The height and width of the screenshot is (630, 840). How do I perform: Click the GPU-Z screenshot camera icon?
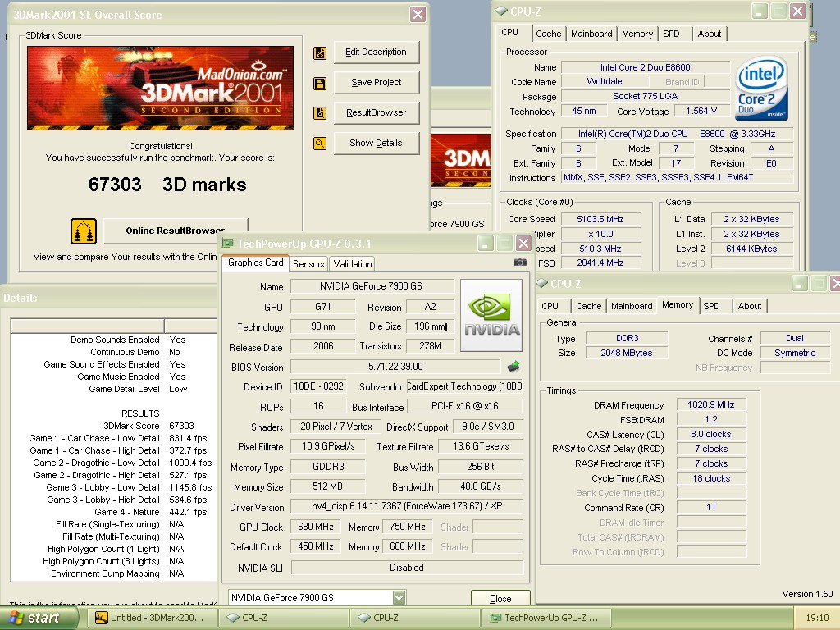[x=519, y=262]
